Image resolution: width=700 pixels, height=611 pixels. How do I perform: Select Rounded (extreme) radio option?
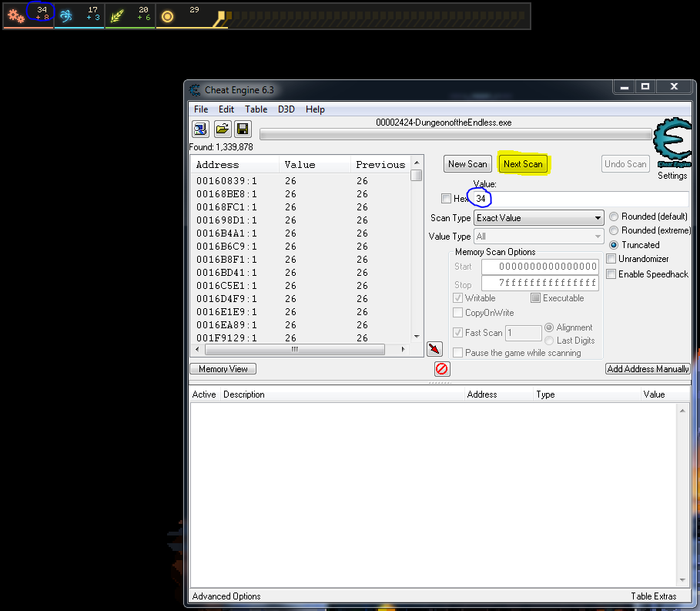click(614, 230)
